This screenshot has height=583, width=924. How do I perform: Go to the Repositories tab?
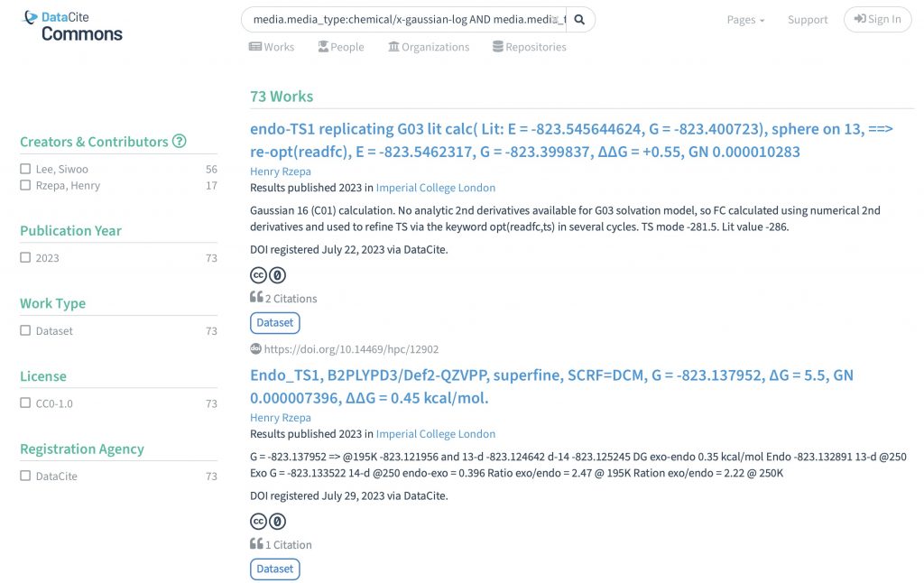(530, 47)
